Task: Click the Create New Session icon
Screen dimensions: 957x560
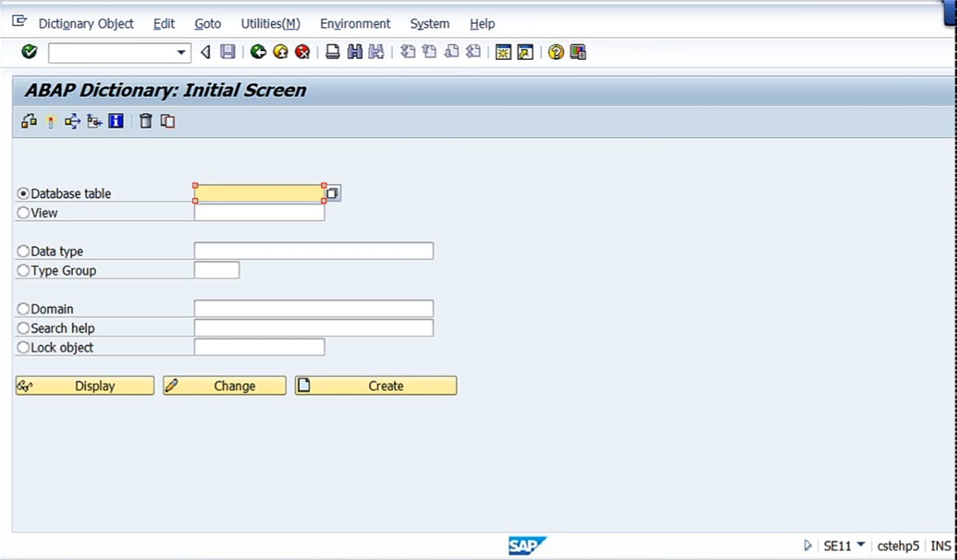Action: pos(503,53)
